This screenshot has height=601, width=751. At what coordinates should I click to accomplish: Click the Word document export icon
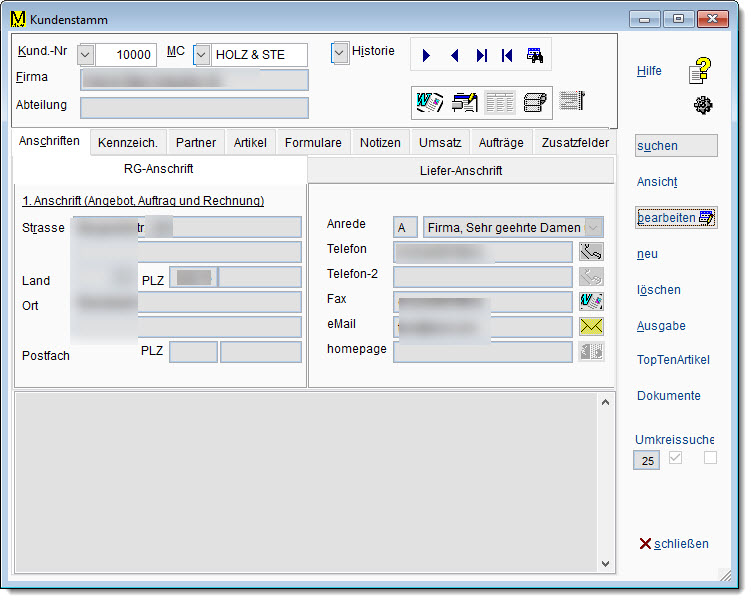tap(430, 101)
